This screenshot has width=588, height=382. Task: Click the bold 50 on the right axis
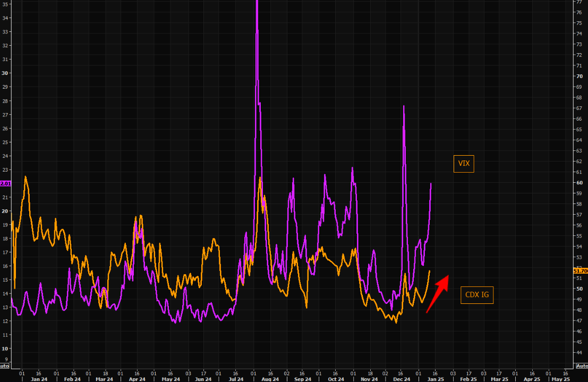tap(580, 289)
